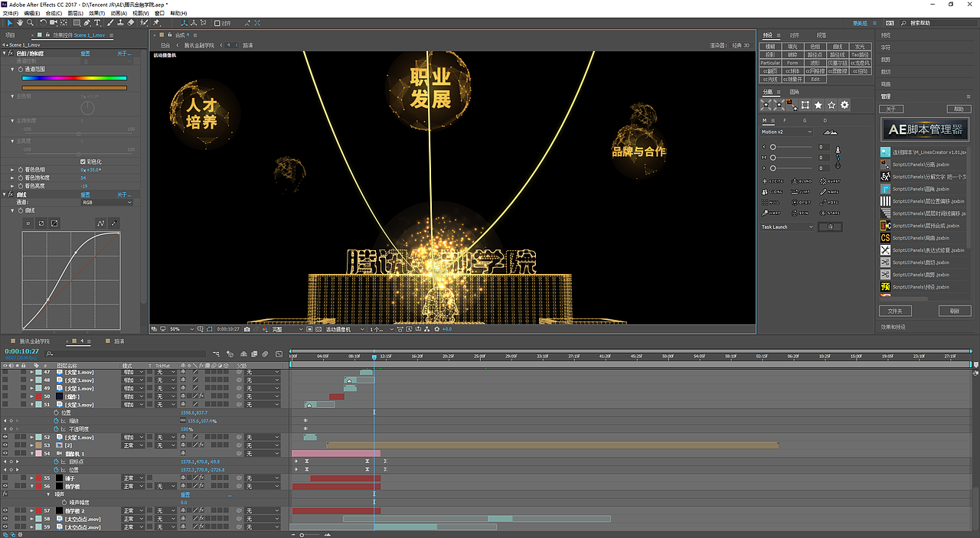Click the 主饱和度 slider track
Viewport: 980px width, 538px height.
(78, 133)
